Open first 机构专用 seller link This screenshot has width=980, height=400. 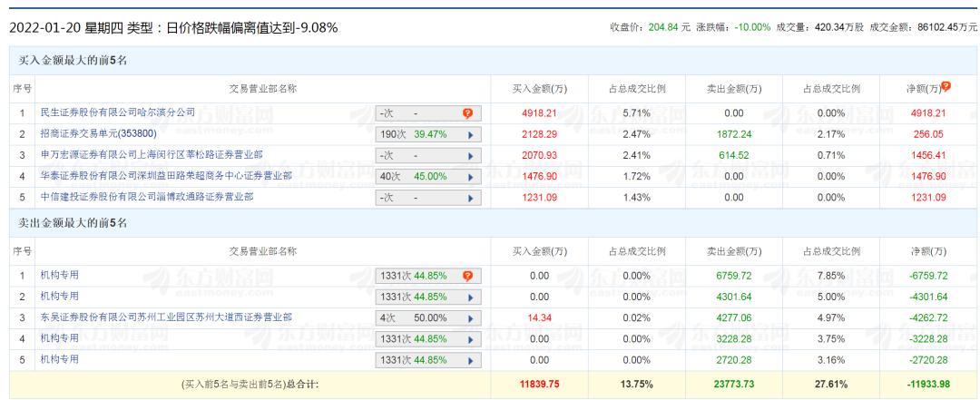pos(59,275)
